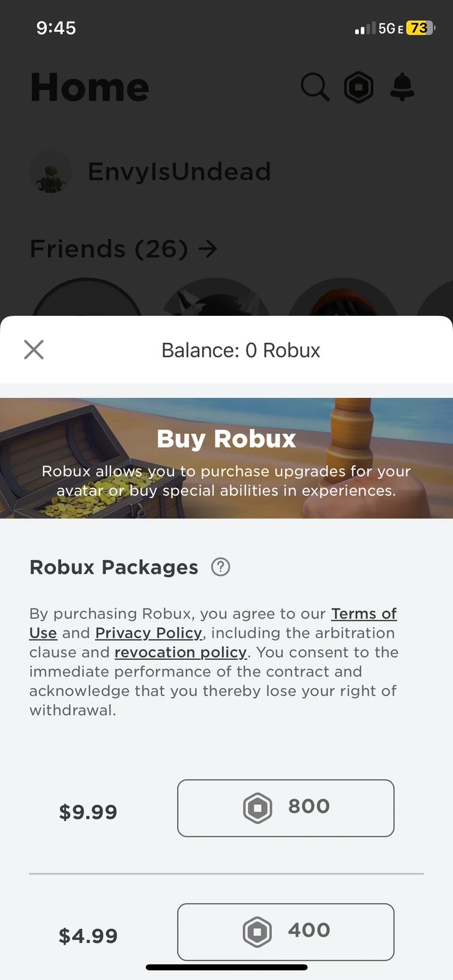Open the Terms of Use link
This screenshot has height=980, width=453.
[x=364, y=613]
